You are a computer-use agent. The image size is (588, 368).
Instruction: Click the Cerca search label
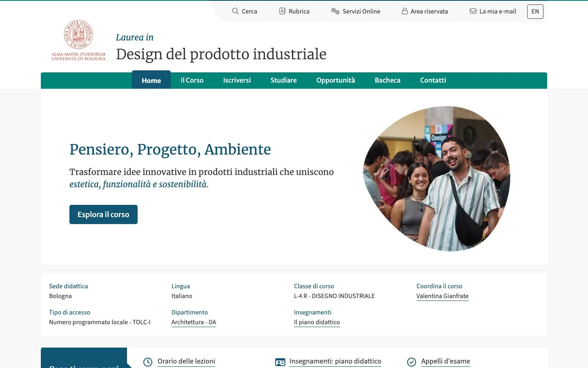249,11
